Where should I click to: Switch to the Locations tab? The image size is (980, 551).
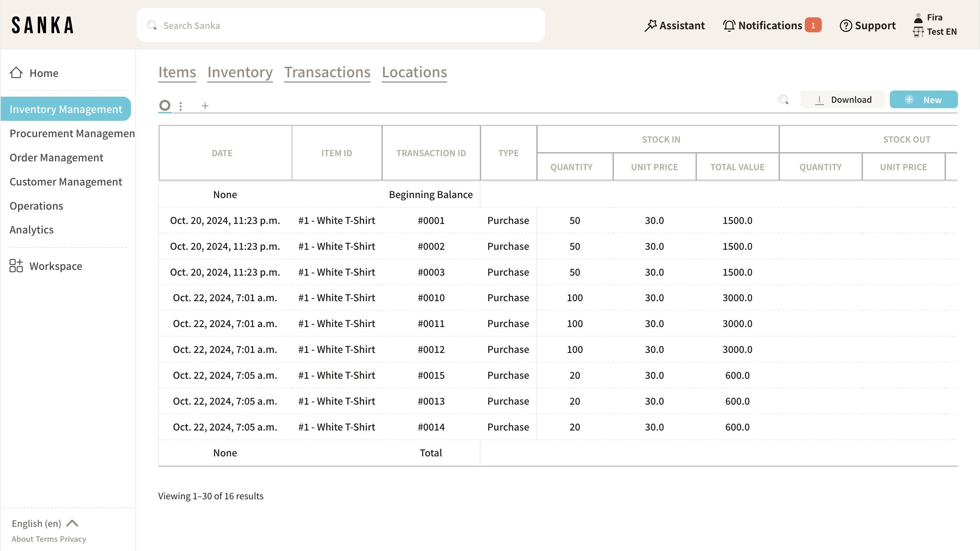[414, 72]
